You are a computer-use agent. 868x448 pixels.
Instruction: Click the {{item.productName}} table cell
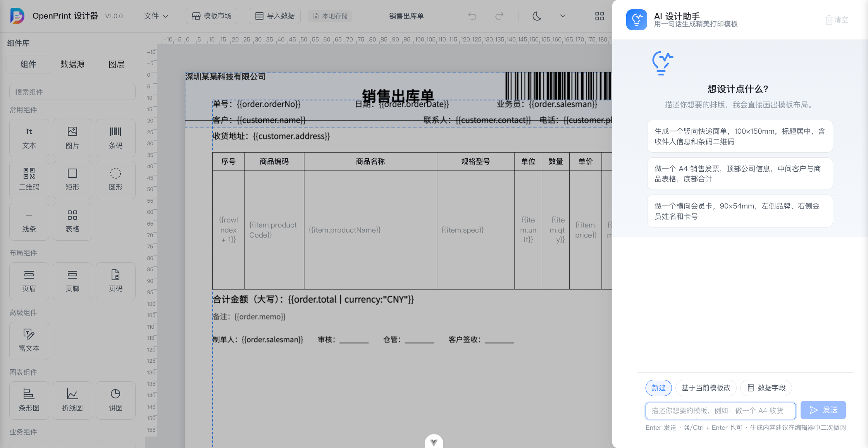point(370,230)
